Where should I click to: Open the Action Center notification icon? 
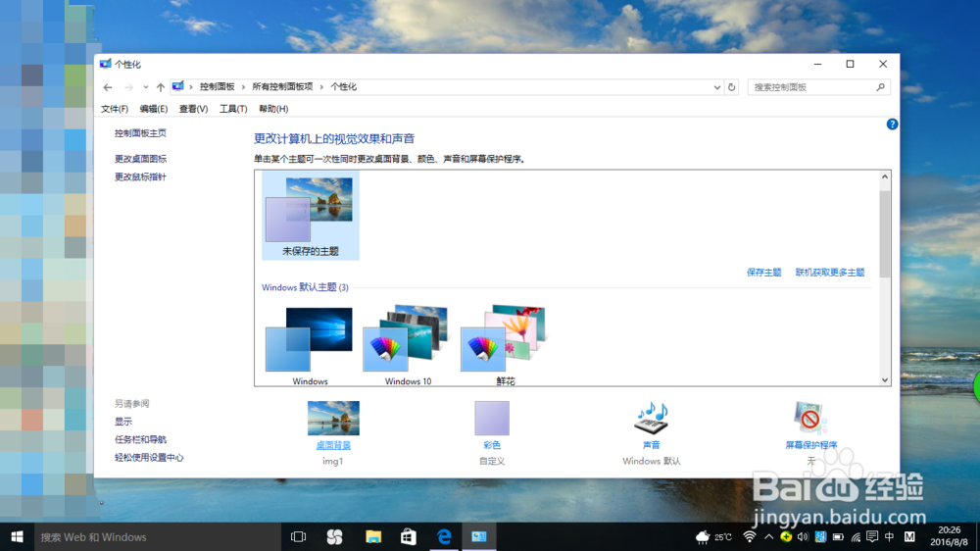[x=872, y=536]
